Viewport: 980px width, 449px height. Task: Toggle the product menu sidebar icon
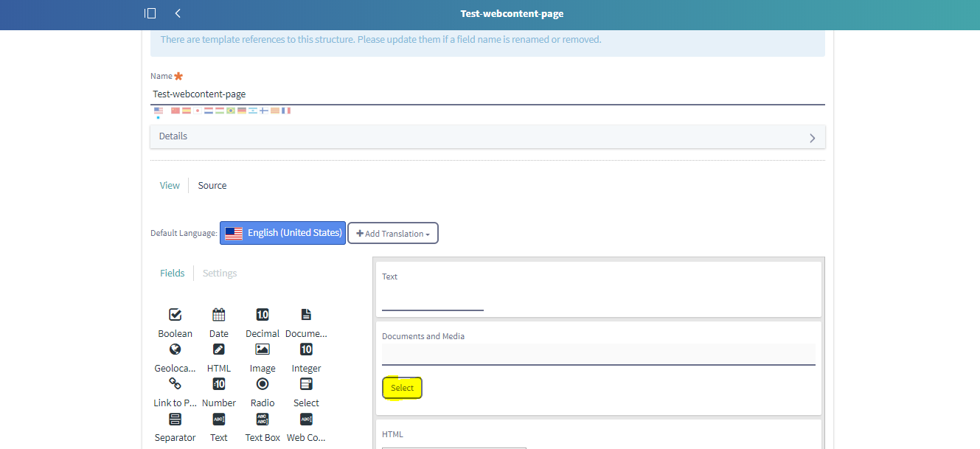click(150, 13)
